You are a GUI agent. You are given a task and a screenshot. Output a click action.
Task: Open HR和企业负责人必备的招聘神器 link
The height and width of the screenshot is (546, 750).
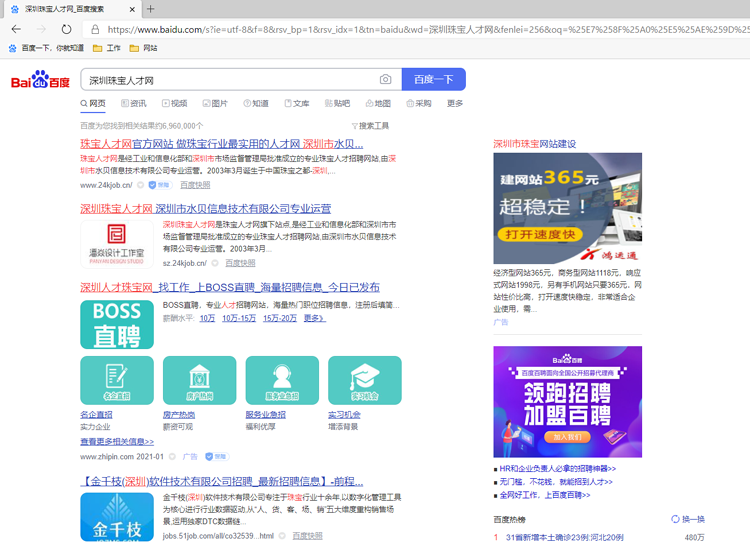(558, 469)
